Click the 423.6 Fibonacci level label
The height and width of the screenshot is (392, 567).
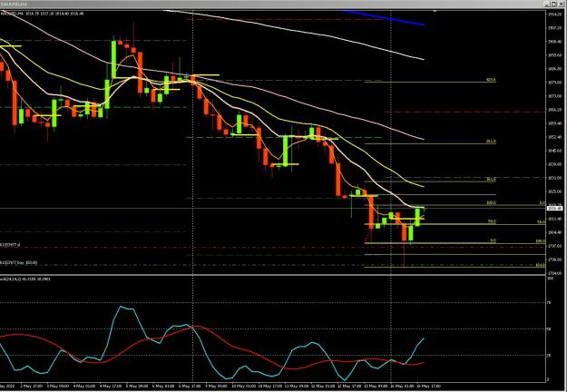click(x=491, y=80)
